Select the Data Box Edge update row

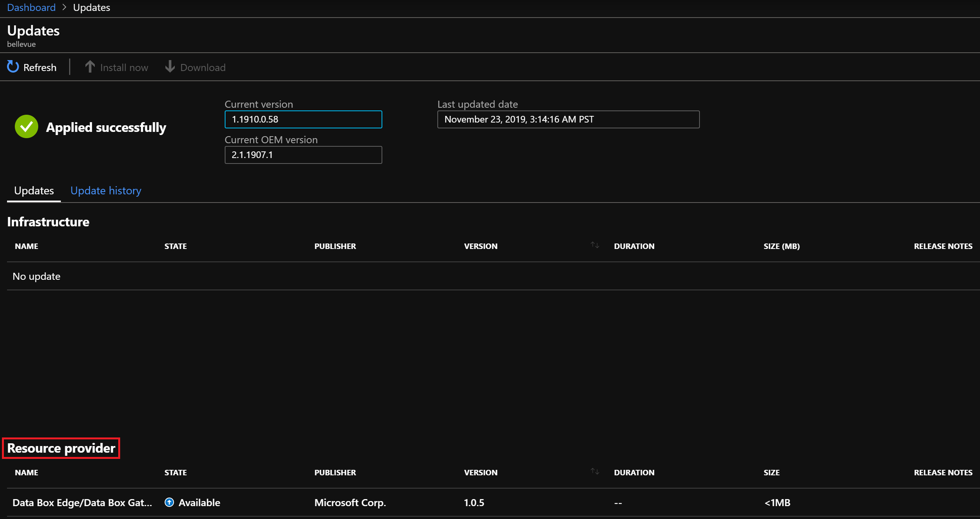pos(82,503)
